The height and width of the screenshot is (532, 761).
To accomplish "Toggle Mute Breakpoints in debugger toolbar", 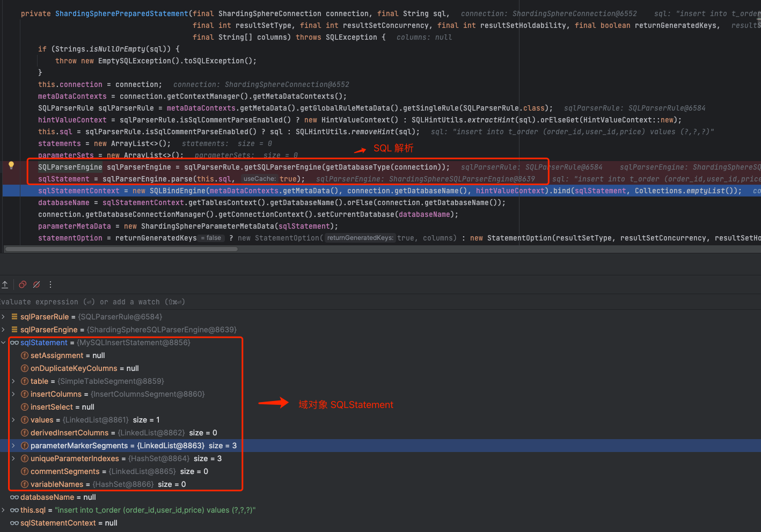I will coord(36,285).
